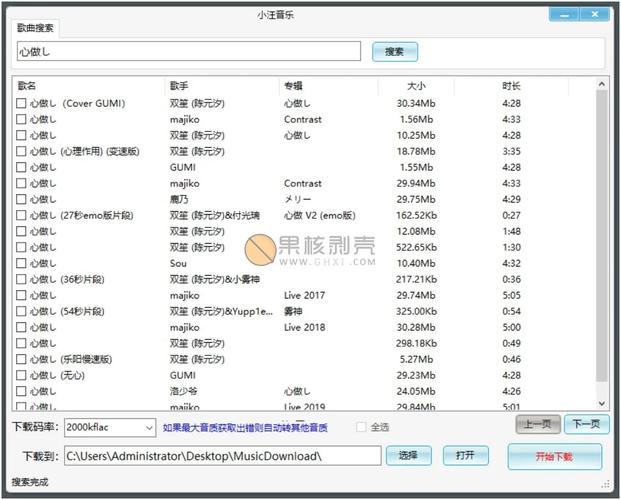
Task: Click the download path input field
Action: pos(223,456)
